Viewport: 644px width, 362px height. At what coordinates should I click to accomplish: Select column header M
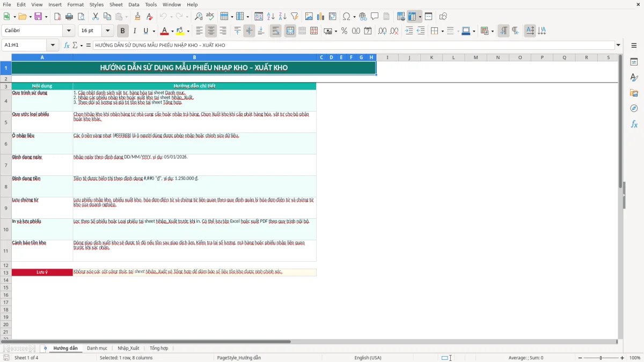coord(475,57)
